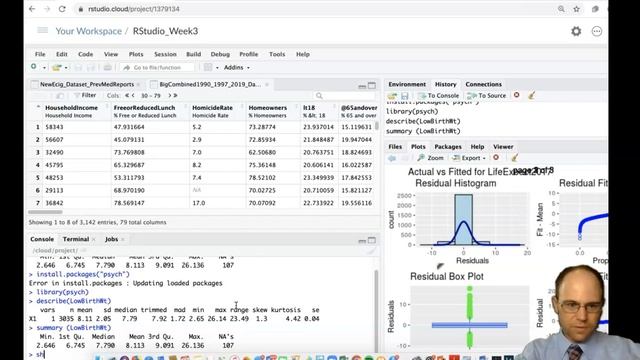Open the more options ellipsis icon
Screen dimensions: 640x360
click(597, 31)
